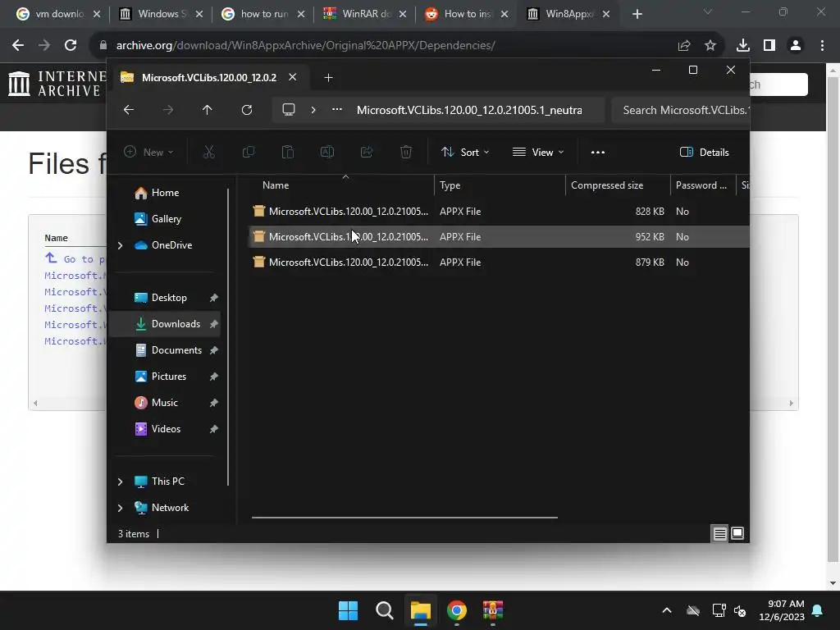Open Chrome downloads icon
Screen dimensions: 840x630
(x=743, y=46)
